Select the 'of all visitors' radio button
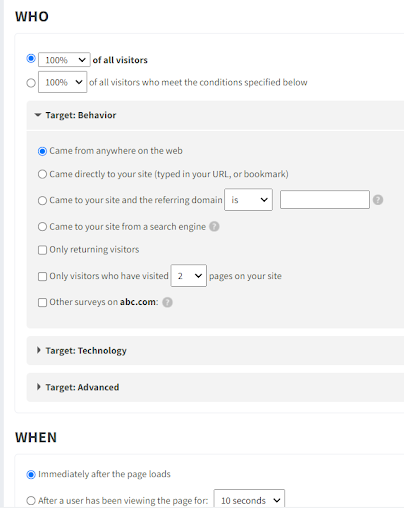The width and height of the screenshot is (404, 512). [31, 59]
